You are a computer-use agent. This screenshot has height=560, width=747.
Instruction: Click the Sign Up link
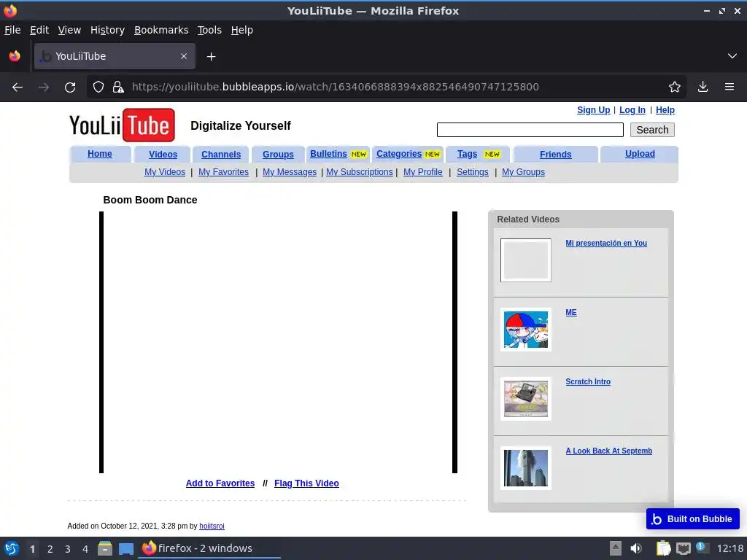pos(593,110)
